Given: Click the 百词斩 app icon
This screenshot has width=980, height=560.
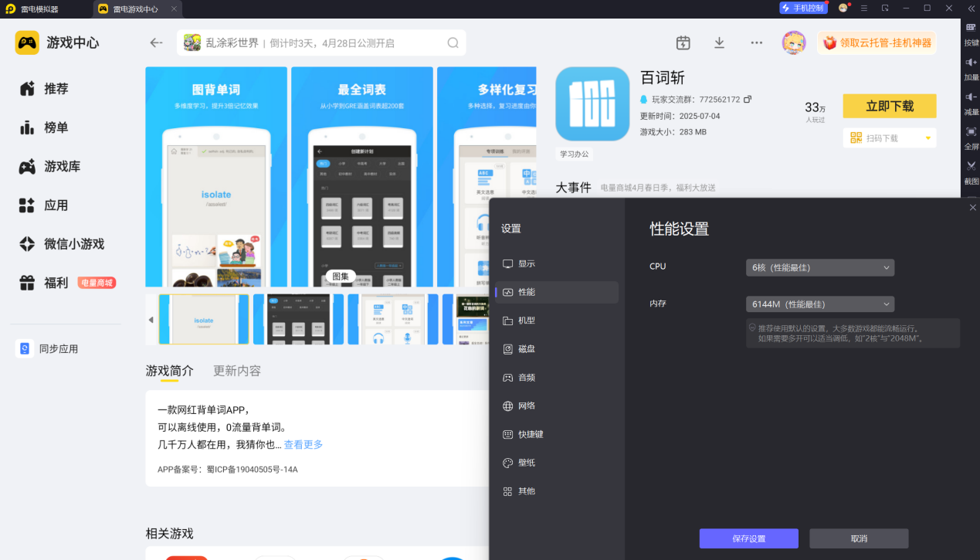Looking at the screenshot, I should click(x=592, y=104).
